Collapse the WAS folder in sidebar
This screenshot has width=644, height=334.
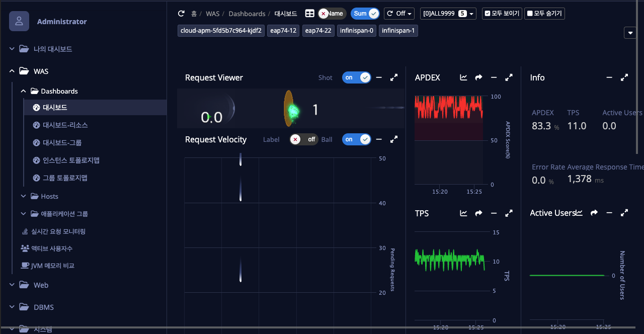pos(12,71)
